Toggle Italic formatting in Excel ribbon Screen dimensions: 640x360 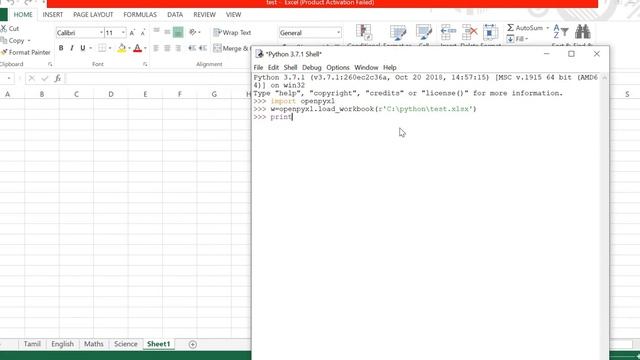click(72, 48)
